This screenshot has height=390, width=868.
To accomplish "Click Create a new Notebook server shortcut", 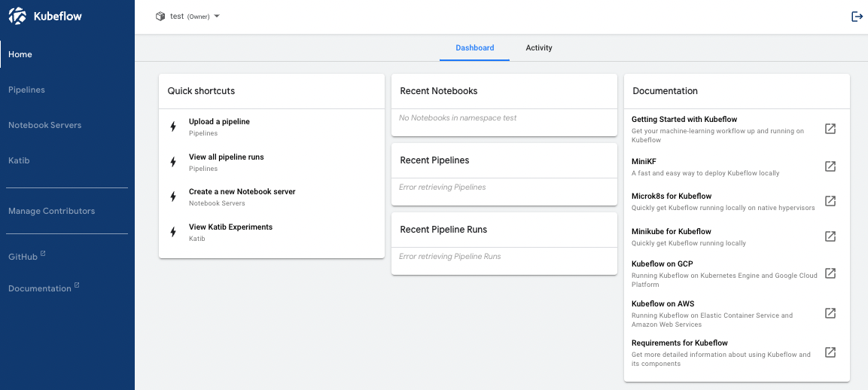I will tap(242, 192).
